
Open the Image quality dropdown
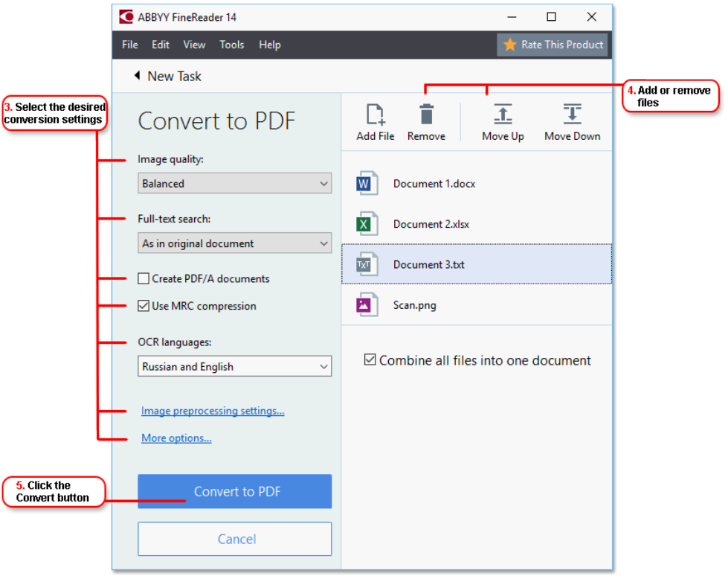point(234,184)
